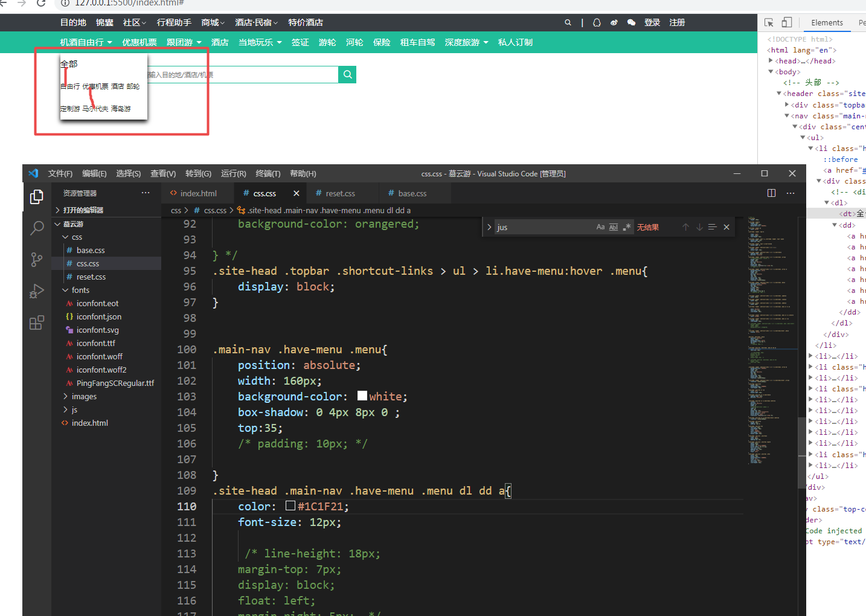Image resolution: width=866 pixels, height=616 pixels.
Task: Expand replace mode in find widget
Action: tap(489, 227)
